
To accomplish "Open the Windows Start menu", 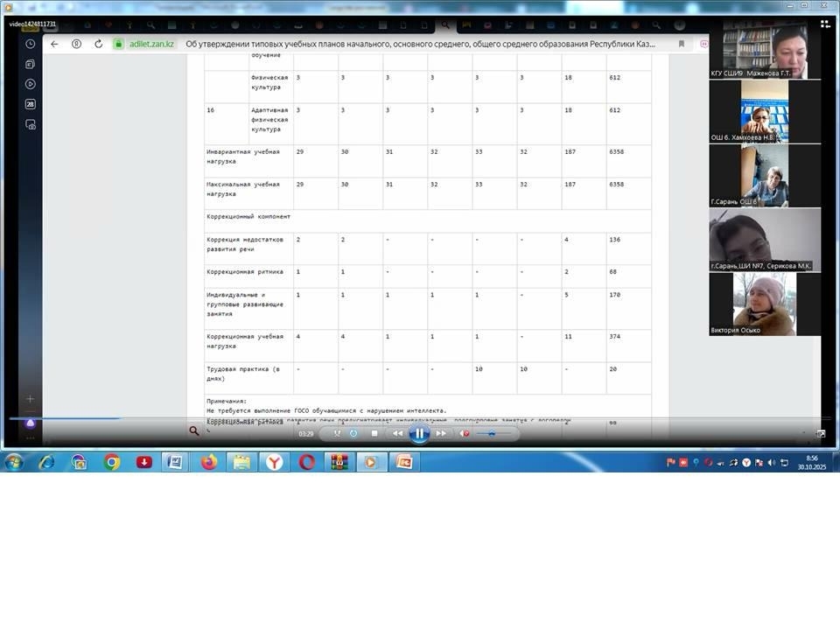I will [x=14, y=462].
